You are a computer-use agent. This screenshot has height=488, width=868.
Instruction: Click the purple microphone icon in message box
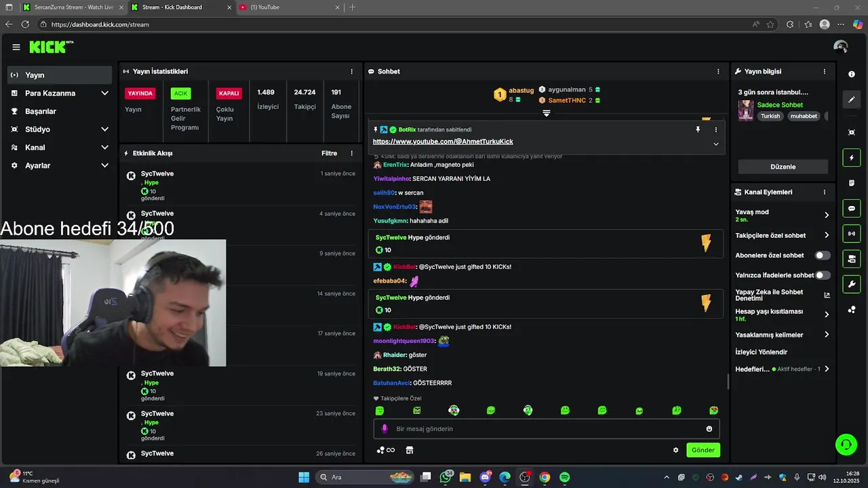384,429
